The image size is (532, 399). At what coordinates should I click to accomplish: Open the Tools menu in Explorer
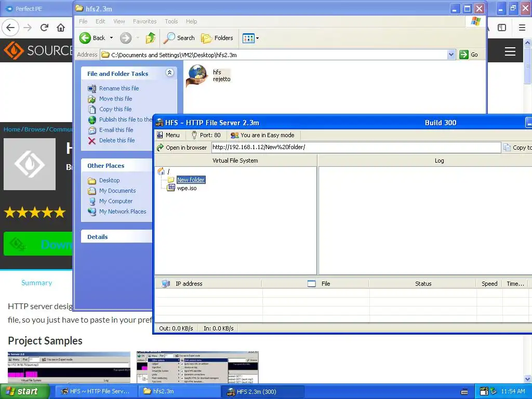[x=171, y=21]
